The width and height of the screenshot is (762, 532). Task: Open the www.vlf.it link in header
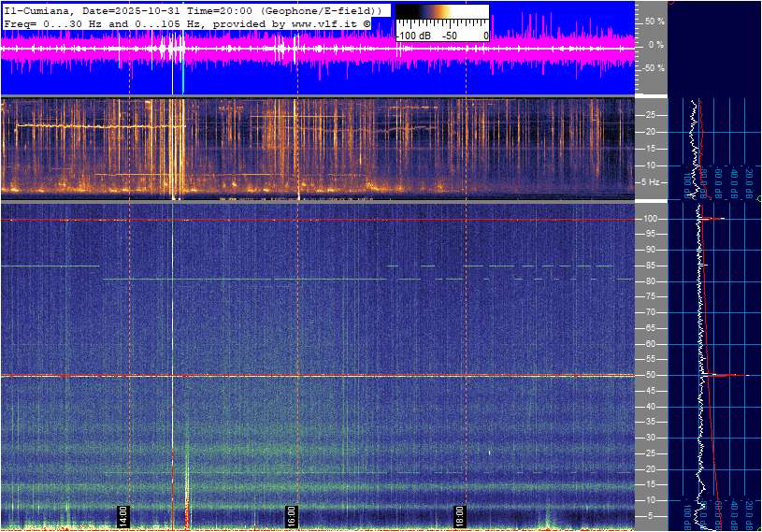coord(315,22)
